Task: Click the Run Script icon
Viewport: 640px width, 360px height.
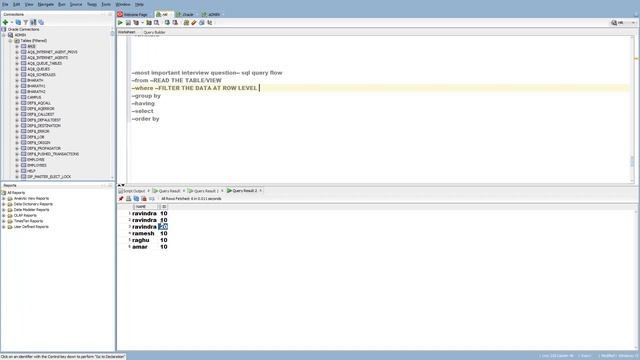Action: click(x=128, y=23)
